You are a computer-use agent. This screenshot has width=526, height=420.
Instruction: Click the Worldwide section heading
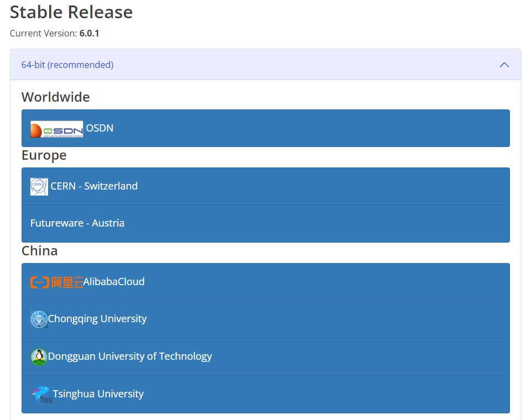55,97
